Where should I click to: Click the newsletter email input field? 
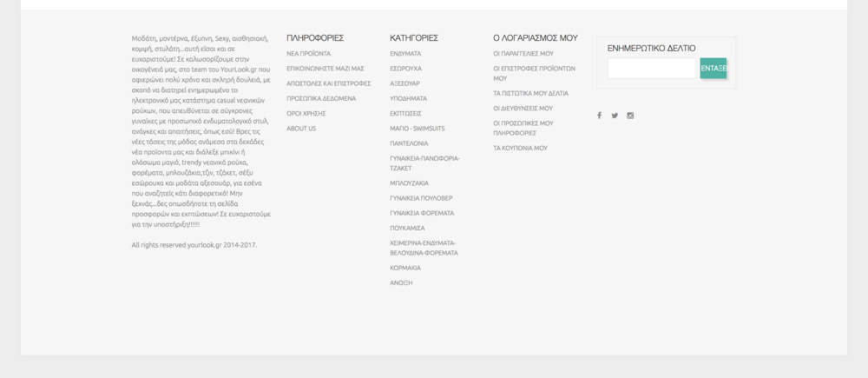pos(652,68)
